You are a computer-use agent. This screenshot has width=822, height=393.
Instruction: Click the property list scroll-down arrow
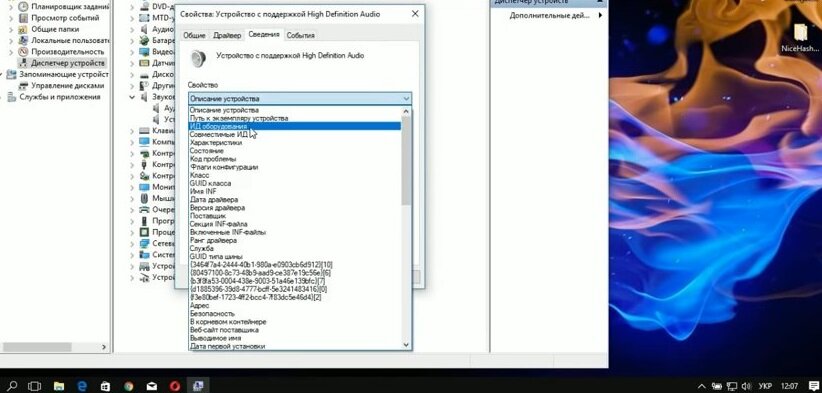coord(406,345)
